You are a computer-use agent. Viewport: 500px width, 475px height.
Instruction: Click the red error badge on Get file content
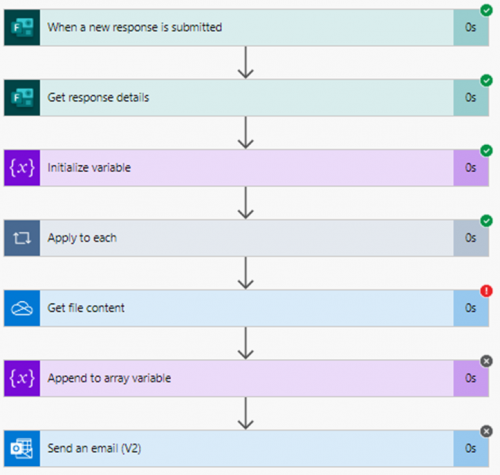tap(486, 291)
